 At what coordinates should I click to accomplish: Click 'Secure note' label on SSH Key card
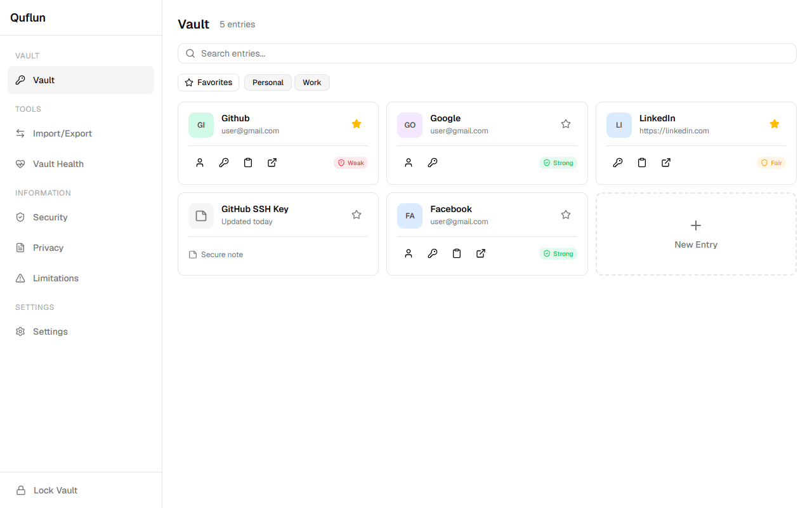point(222,255)
